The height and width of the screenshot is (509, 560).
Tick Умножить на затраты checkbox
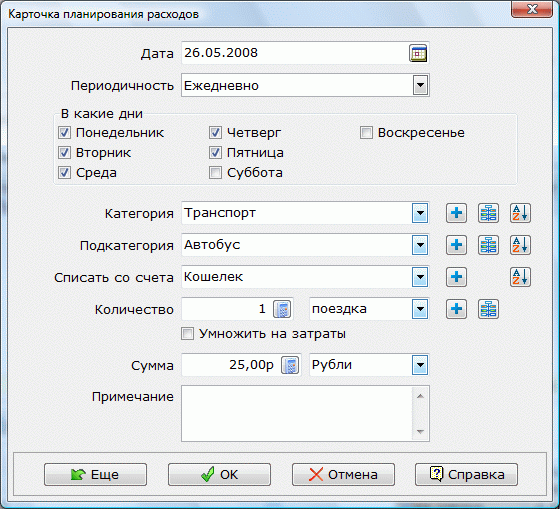point(188,334)
